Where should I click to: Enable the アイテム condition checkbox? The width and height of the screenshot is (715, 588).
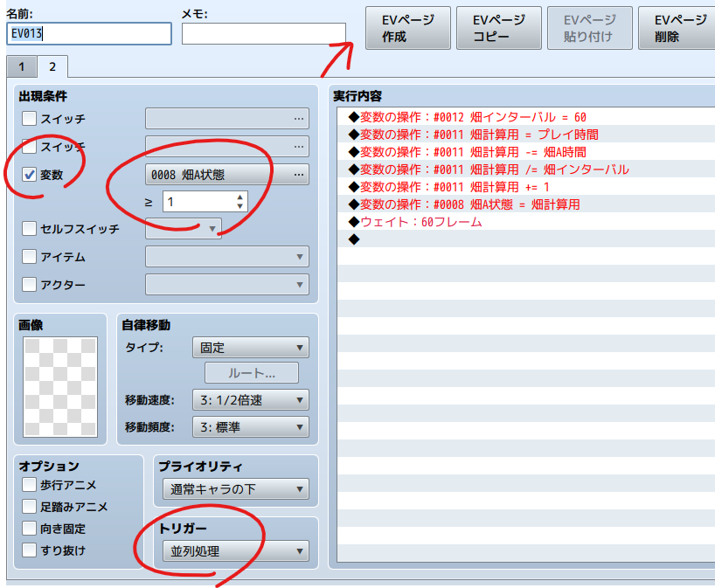click(29, 257)
